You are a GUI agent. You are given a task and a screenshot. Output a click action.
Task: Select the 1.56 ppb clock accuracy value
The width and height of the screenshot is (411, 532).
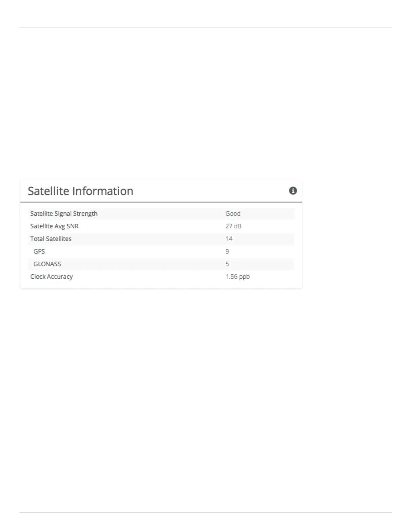click(237, 277)
